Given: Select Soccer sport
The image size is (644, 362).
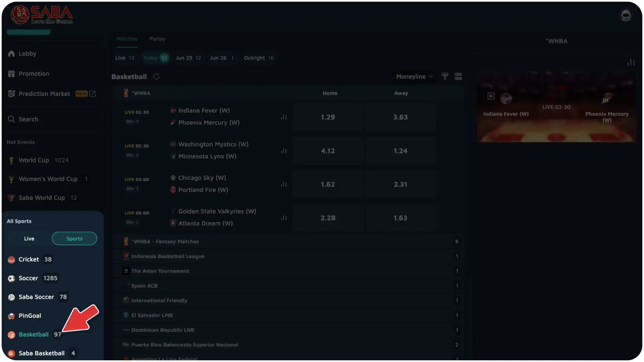Looking at the screenshot, I should [x=32, y=278].
